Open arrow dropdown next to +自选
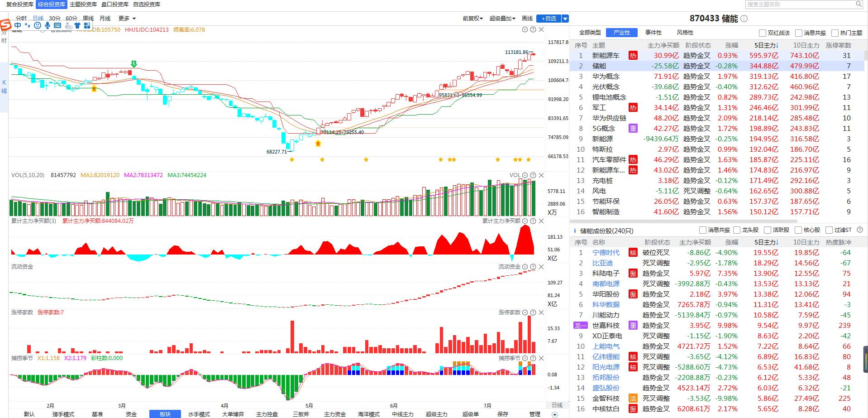The image size is (868, 418). pyautogui.click(x=565, y=19)
